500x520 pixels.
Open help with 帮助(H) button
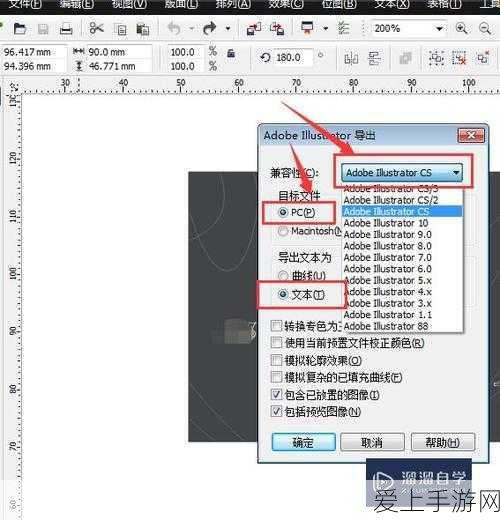443,442
